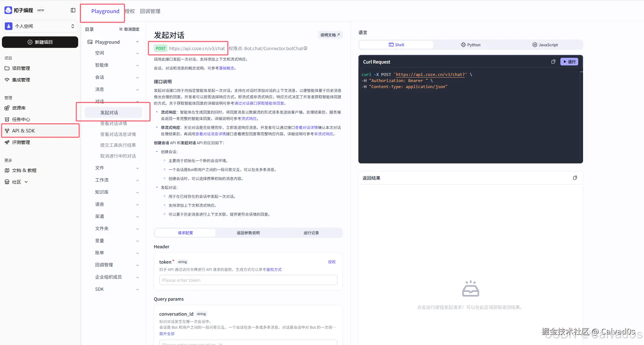Viewport: 644px width, 345px height.
Task: Open the 个人空间 workspace dropdown
Action: tap(40, 26)
